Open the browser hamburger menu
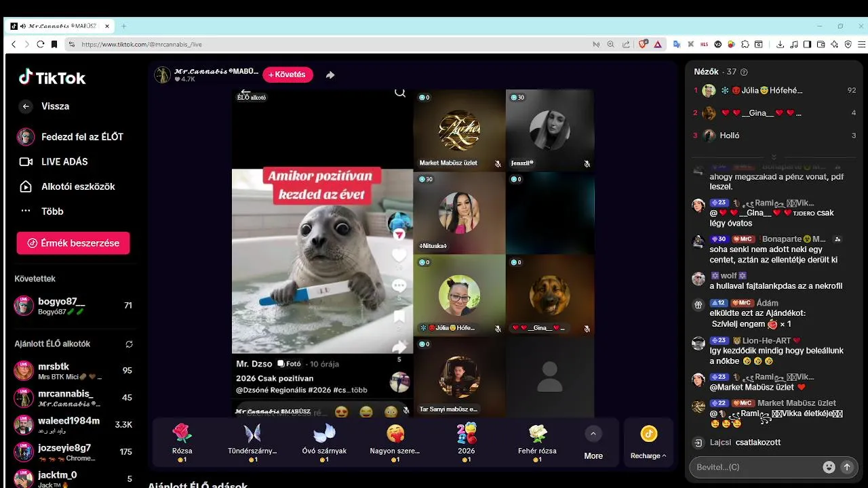Viewport: 868px width, 488px height. 860,44
